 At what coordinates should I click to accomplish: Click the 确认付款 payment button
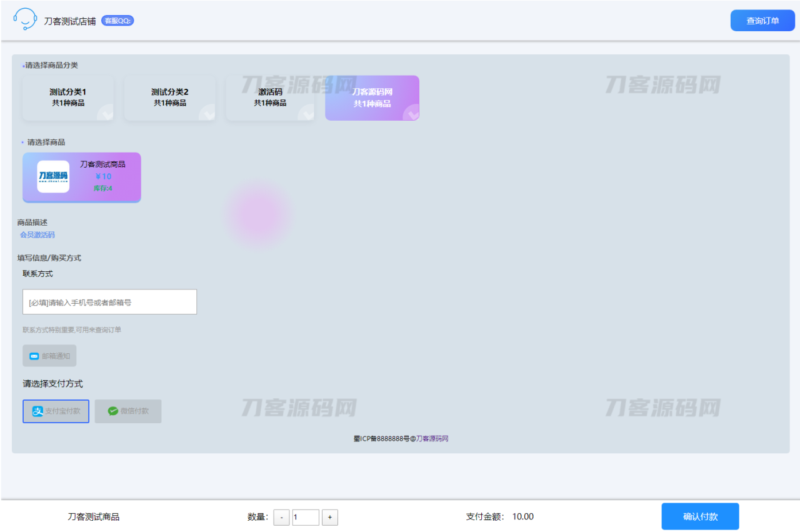700,516
